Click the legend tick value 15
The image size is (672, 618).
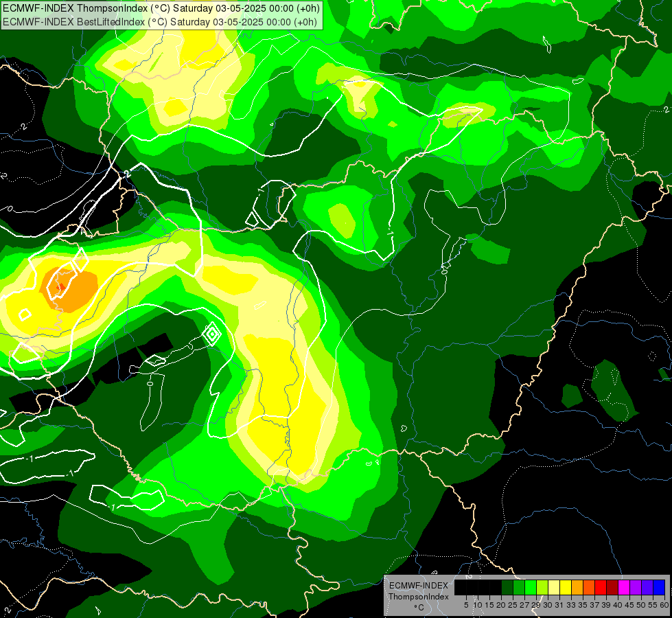[x=489, y=605]
